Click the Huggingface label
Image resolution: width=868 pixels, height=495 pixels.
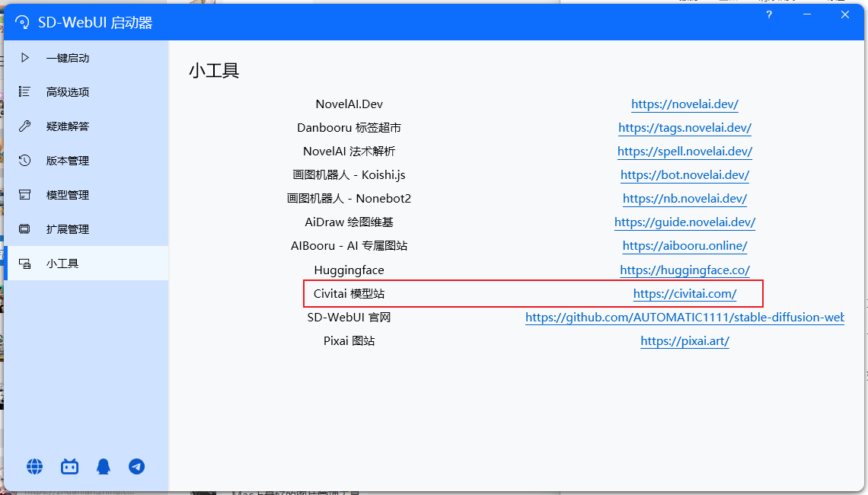pyautogui.click(x=349, y=270)
